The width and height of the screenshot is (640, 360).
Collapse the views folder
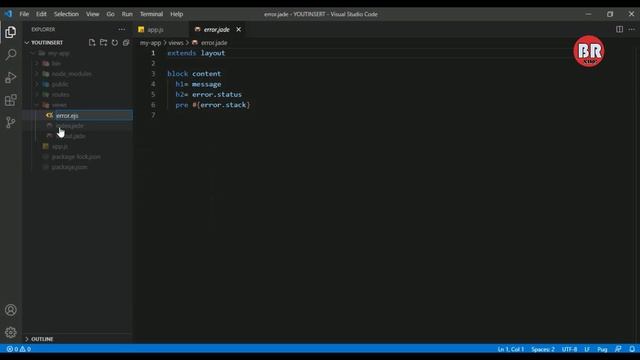point(59,105)
